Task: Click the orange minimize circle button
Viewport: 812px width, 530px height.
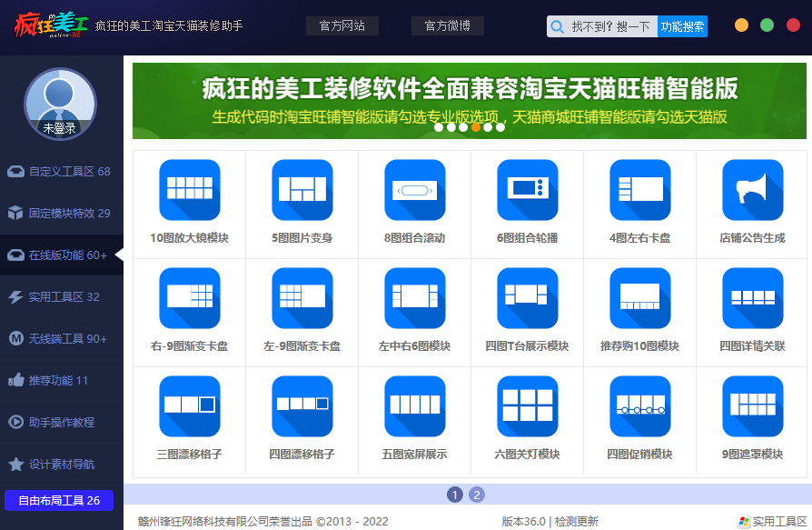Action: click(741, 25)
